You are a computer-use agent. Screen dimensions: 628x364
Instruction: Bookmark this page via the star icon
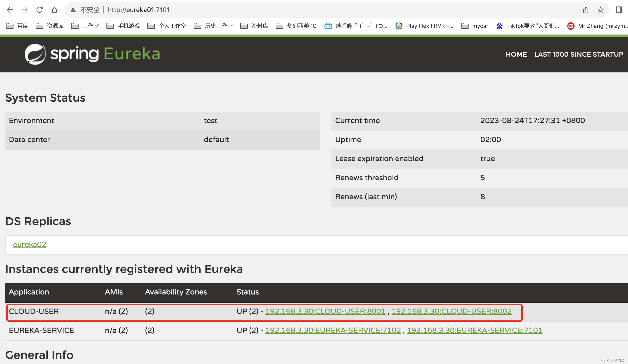pyautogui.click(x=601, y=10)
